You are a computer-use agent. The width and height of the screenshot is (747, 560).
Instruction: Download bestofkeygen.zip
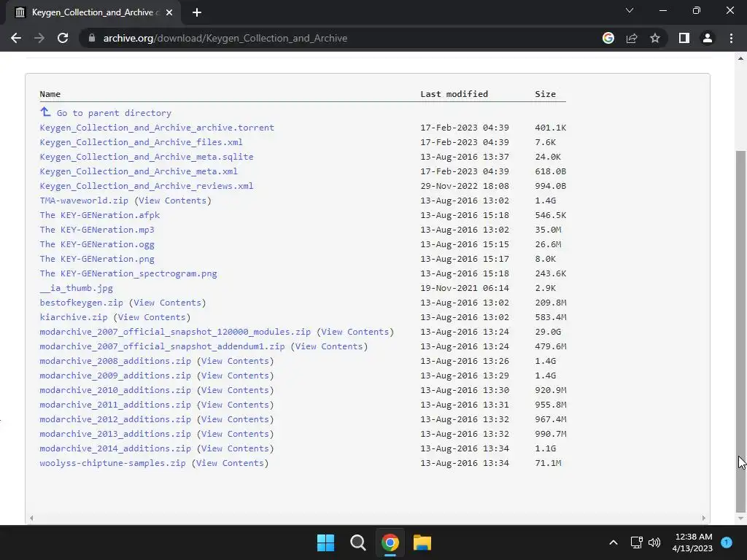point(81,303)
